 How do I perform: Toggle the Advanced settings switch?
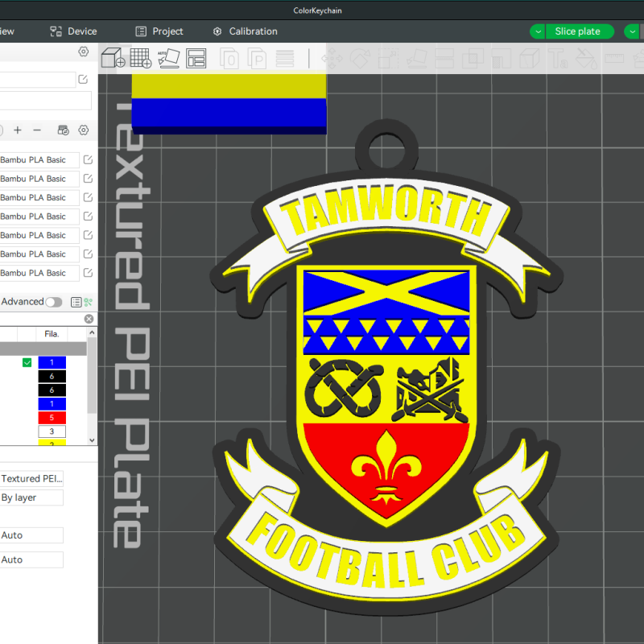tap(54, 303)
